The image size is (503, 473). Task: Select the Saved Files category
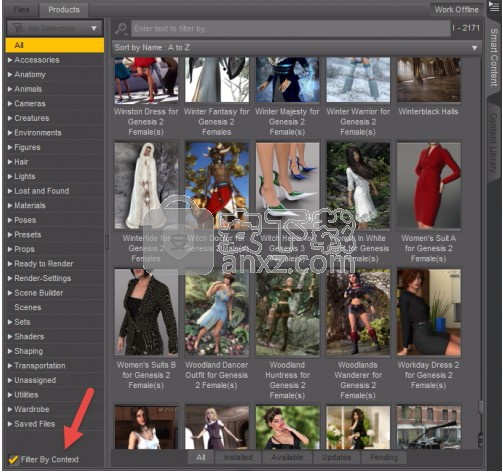[55, 424]
